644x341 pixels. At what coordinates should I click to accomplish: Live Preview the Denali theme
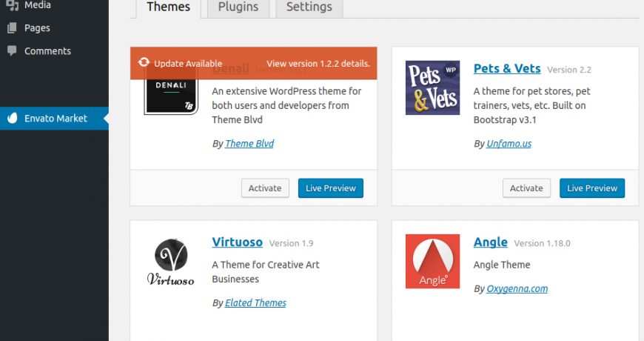(331, 188)
